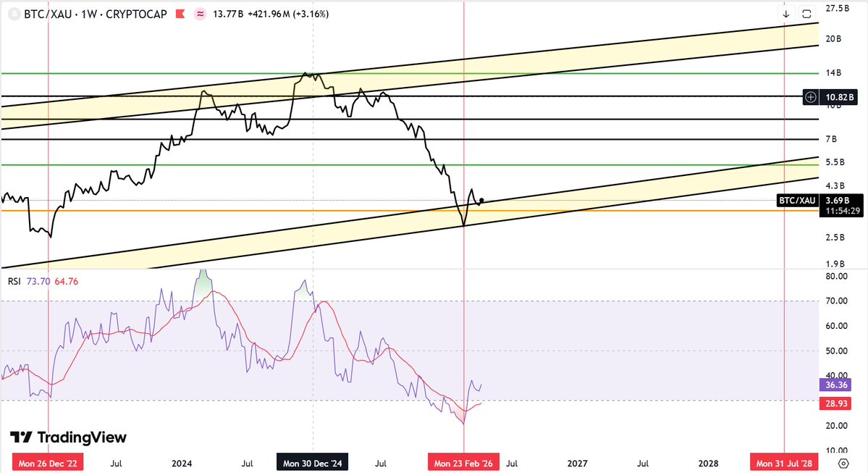Click the 13.77 B value in legend
The width and height of the screenshot is (868, 473).
pyautogui.click(x=227, y=14)
